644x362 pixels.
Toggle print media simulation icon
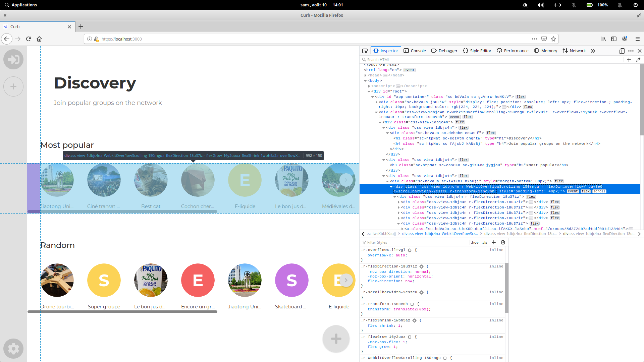tap(503, 242)
